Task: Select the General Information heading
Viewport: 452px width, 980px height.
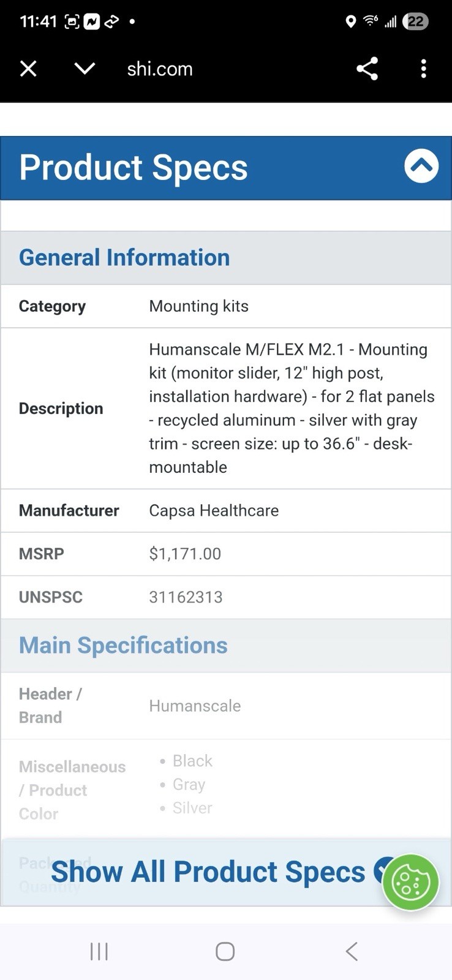Action: coord(124,258)
